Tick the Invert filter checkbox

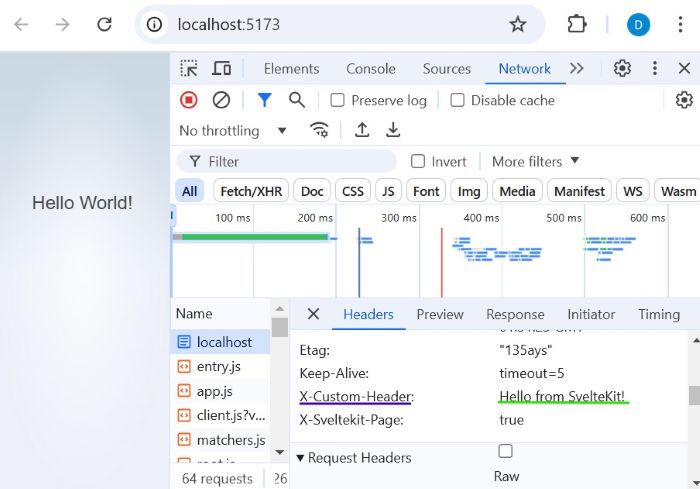click(418, 161)
